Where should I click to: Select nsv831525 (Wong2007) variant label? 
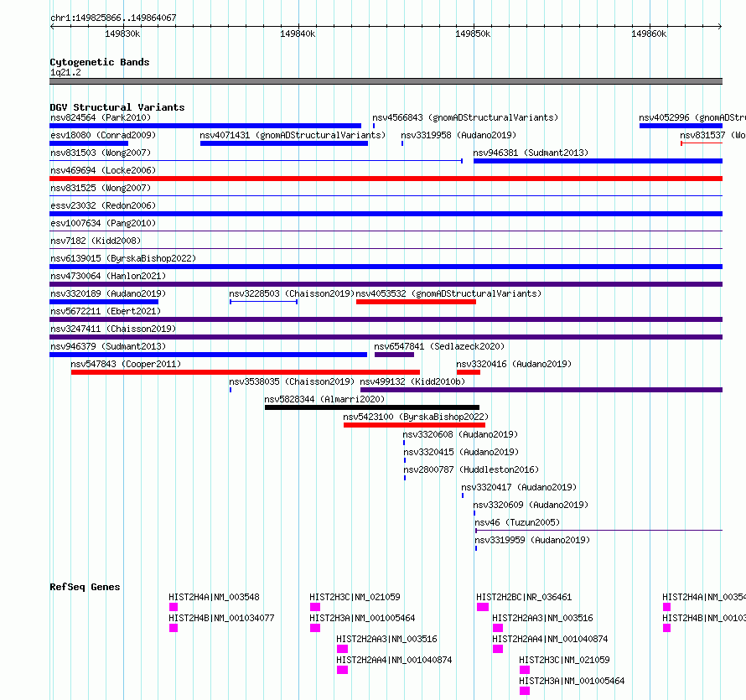[x=101, y=188]
